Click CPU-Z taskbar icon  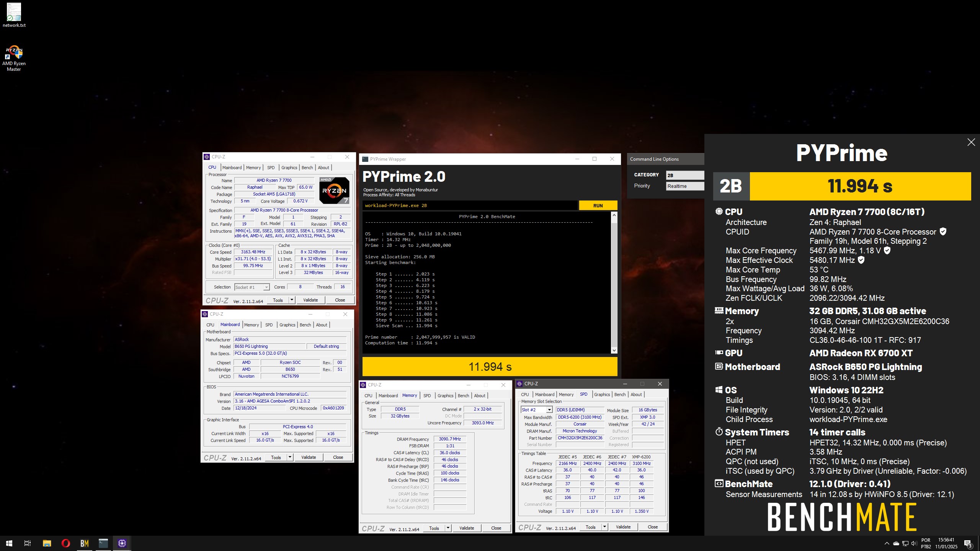click(x=122, y=543)
